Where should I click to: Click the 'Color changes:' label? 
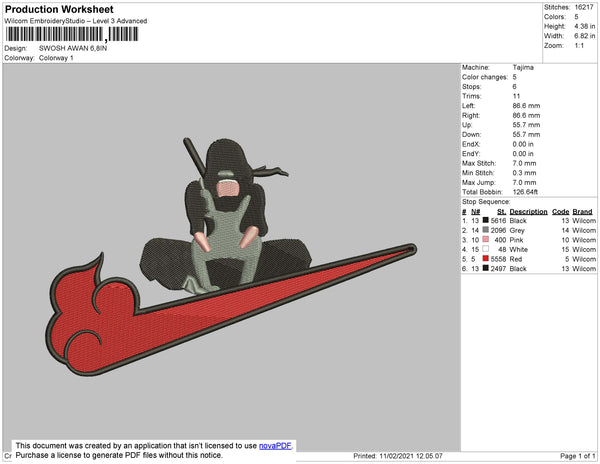click(x=485, y=77)
